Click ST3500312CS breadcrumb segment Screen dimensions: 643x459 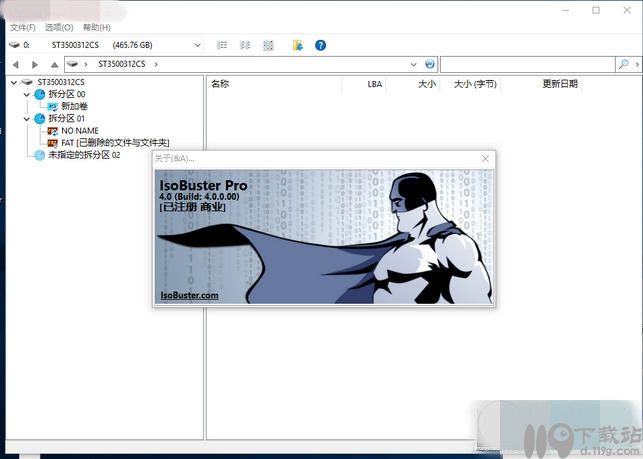pos(122,64)
